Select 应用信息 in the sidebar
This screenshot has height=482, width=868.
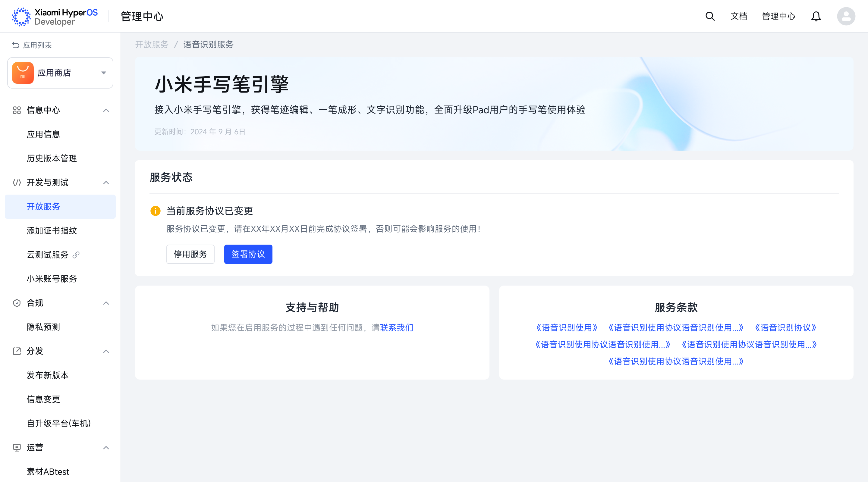pos(60,134)
